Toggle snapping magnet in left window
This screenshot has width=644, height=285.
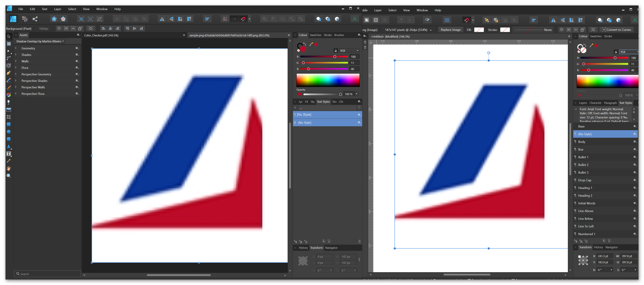coord(243,19)
